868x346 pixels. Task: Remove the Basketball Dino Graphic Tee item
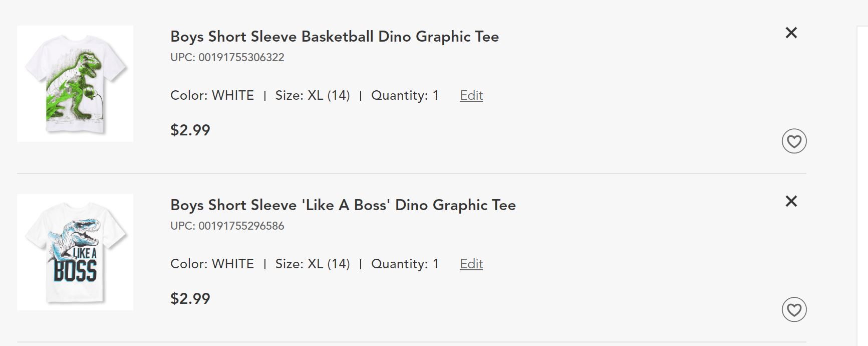[791, 33]
